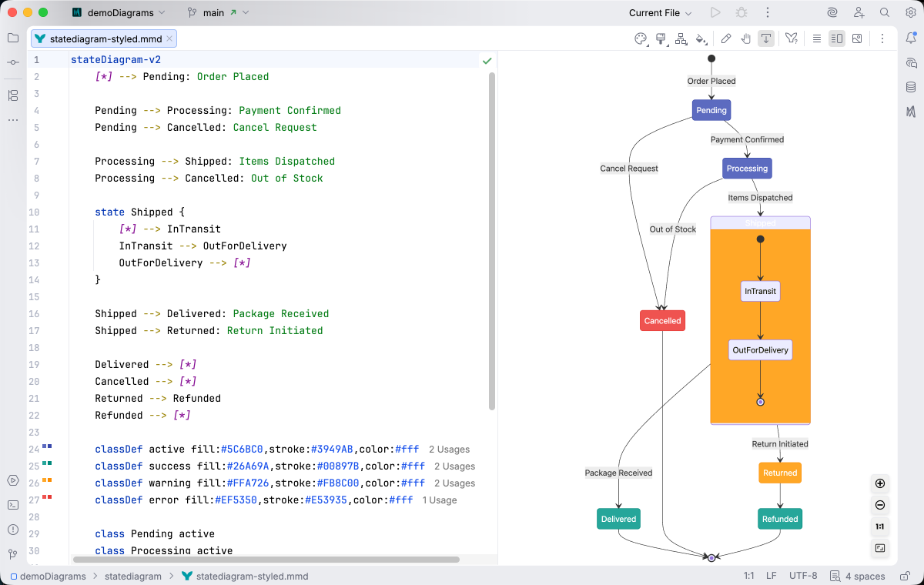Click the light blue fill swatch on line 24
Viewport: 924px width, 585px height.
tap(45, 446)
